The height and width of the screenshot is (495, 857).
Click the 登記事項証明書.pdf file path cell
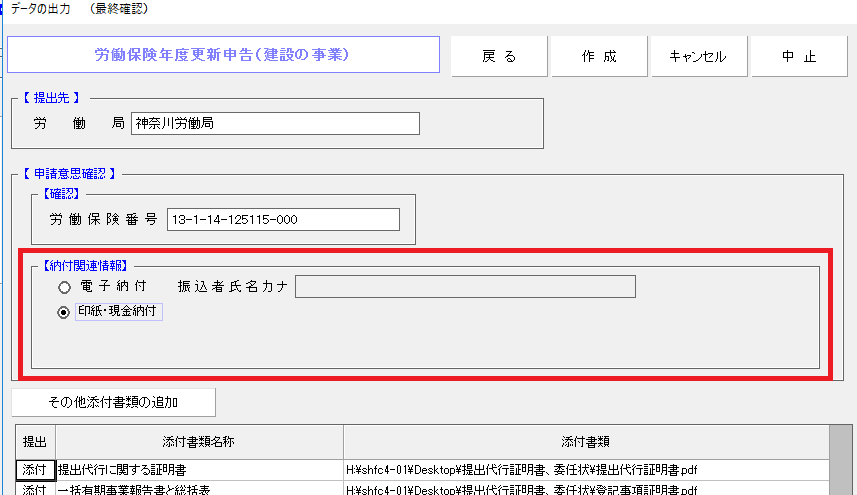[586, 489]
